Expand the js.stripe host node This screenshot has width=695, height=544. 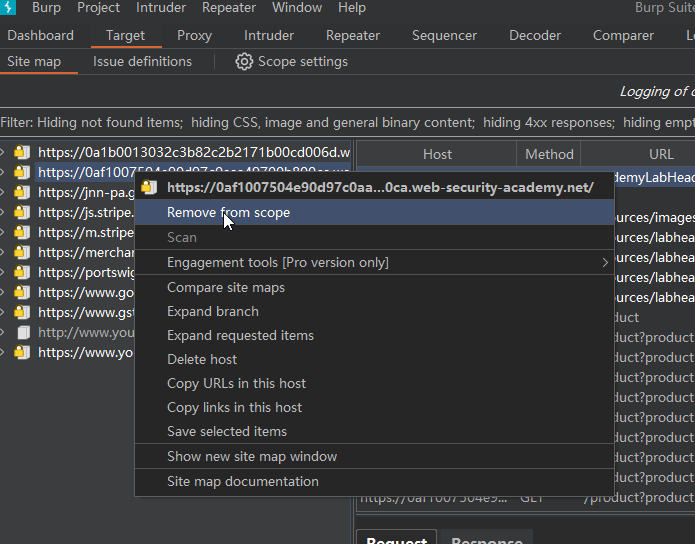2,212
